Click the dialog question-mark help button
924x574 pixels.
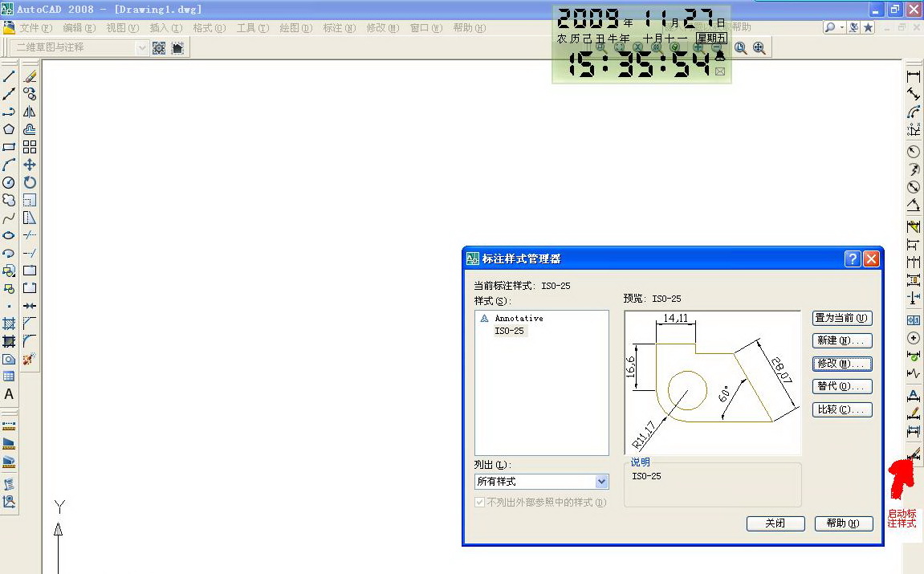(852, 259)
